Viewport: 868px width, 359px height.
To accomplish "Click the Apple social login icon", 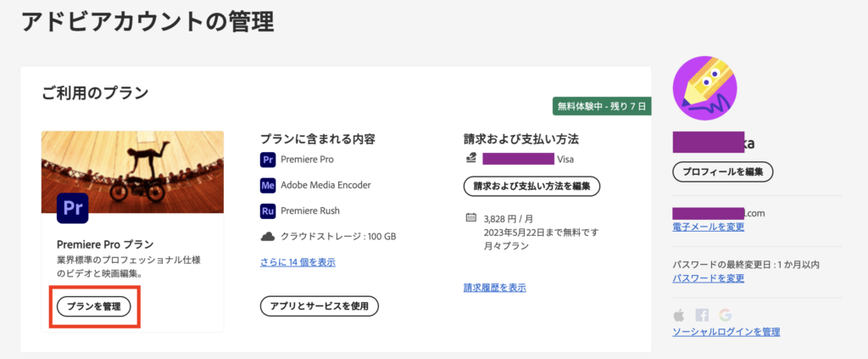I will tap(679, 315).
